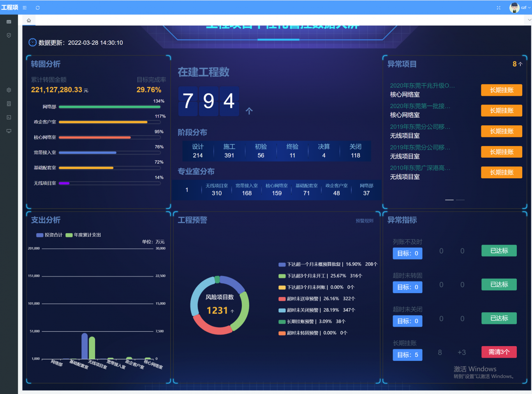Click the refresh icon in the top bar
The image size is (532, 394).
pos(38,8)
